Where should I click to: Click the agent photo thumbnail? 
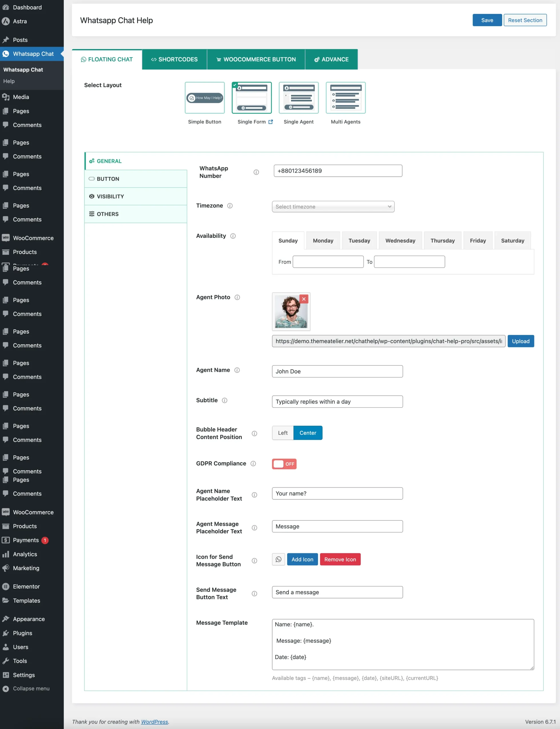291,312
